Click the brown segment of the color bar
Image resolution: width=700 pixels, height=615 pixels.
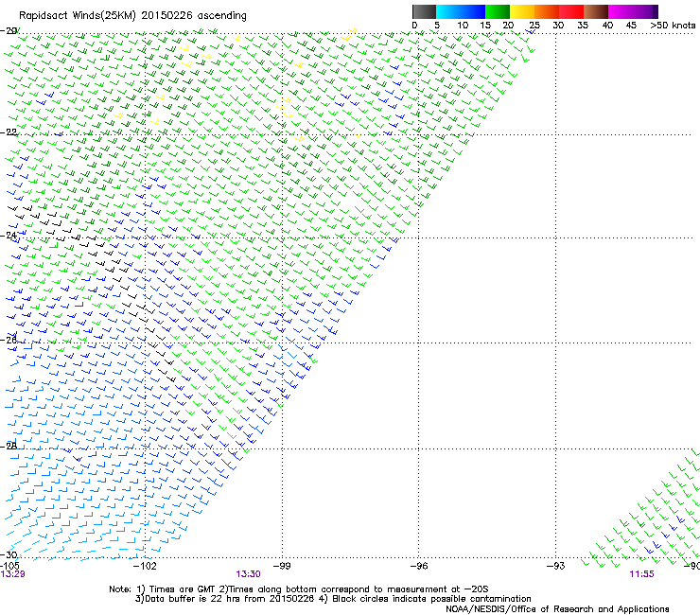[x=596, y=11]
